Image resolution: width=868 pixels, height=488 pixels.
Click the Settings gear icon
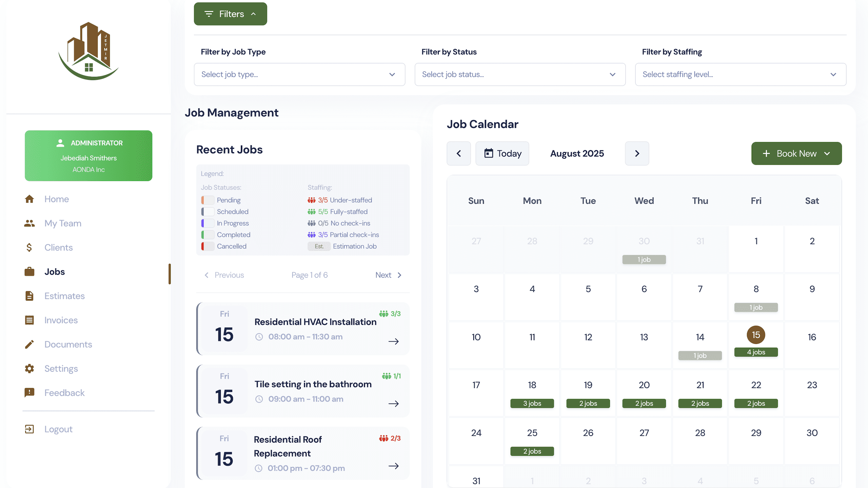(29, 369)
